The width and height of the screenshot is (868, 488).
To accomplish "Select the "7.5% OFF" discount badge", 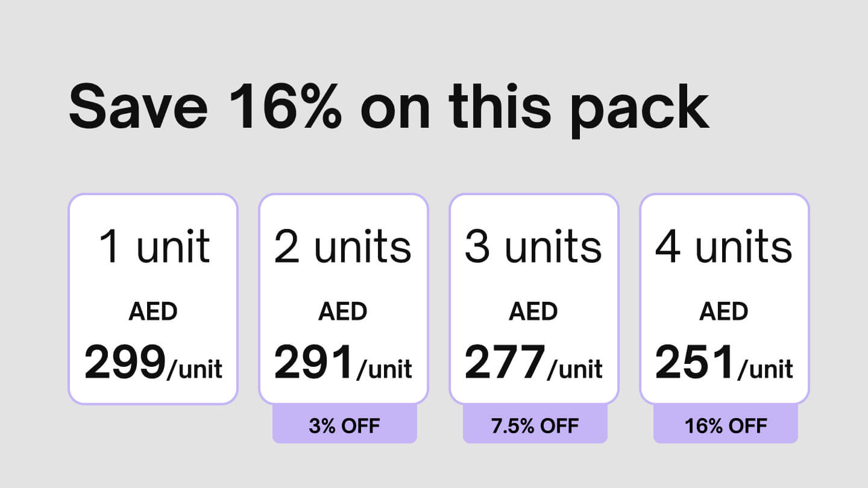I will tap(535, 426).
